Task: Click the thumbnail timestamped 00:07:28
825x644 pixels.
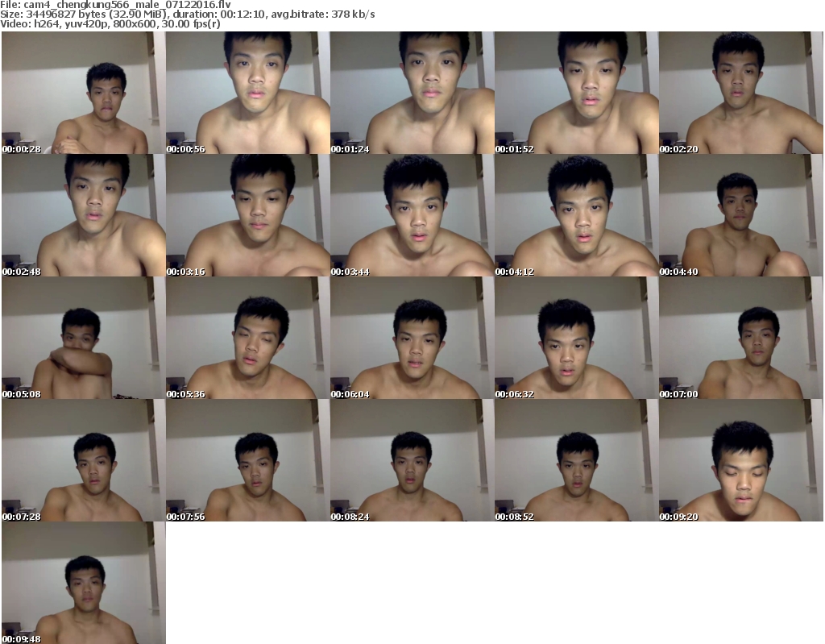Action: [84, 460]
